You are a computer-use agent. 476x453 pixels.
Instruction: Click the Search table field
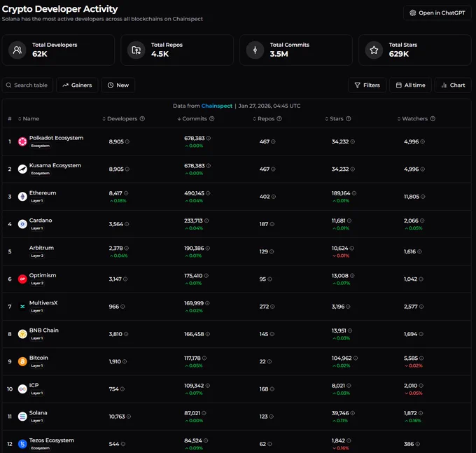(27, 85)
